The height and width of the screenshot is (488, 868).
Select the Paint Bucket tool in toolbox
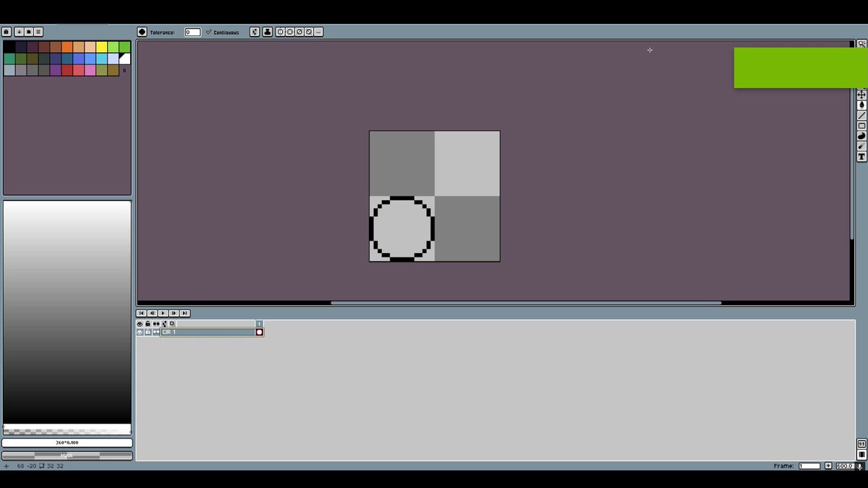(861, 105)
